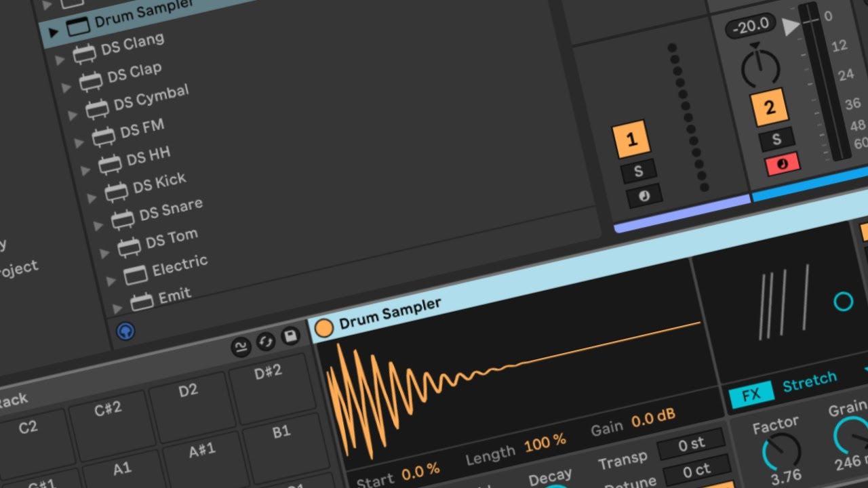Click the Electric folder icon
The width and height of the screenshot is (868, 488).
click(x=136, y=274)
